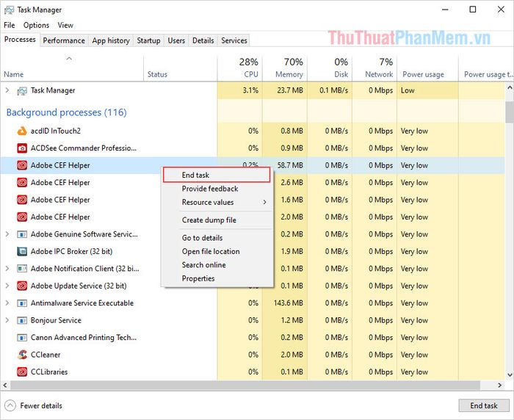
Task: Click the Task Manager process icon
Action: (22, 91)
